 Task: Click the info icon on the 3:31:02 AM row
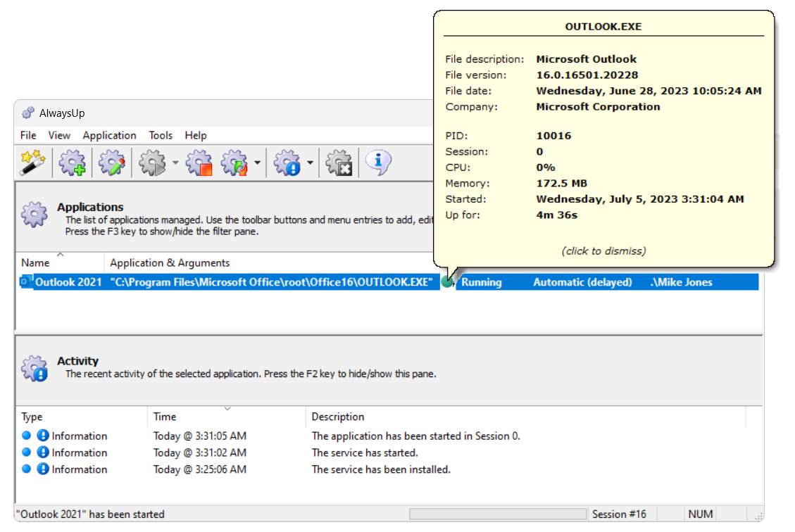[x=43, y=452]
